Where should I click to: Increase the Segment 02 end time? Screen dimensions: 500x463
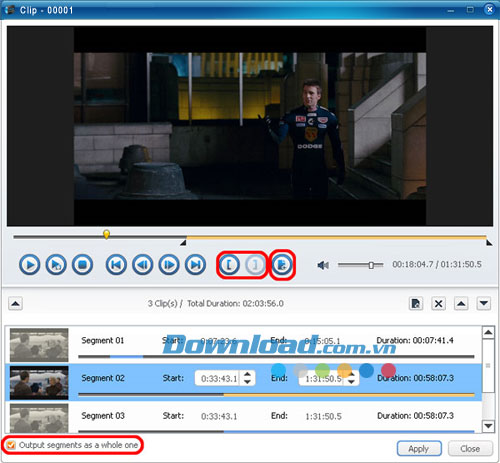(351, 374)
